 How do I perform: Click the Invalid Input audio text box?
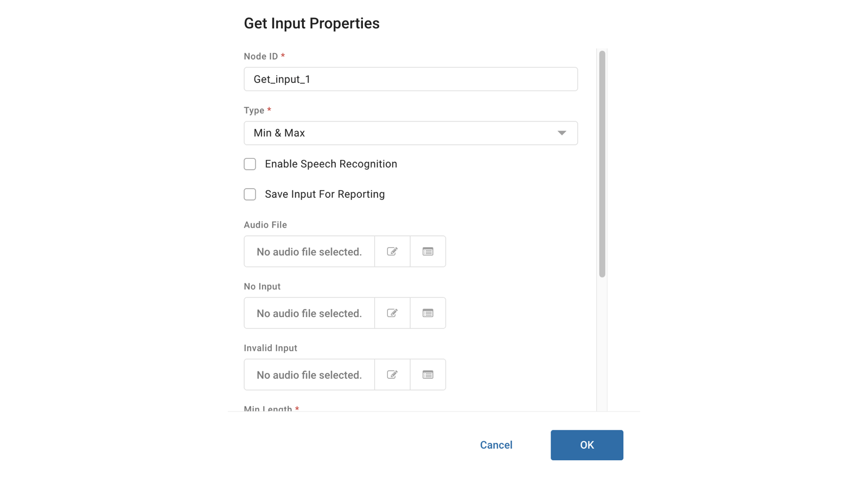coord(309,375)
